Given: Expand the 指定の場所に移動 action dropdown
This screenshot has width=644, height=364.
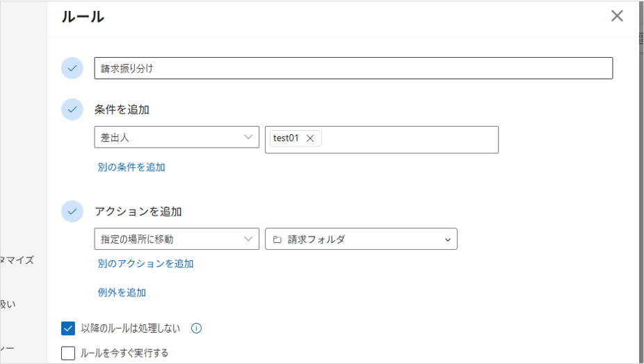Looking at the screenshot, I should (x=176, y=239).
